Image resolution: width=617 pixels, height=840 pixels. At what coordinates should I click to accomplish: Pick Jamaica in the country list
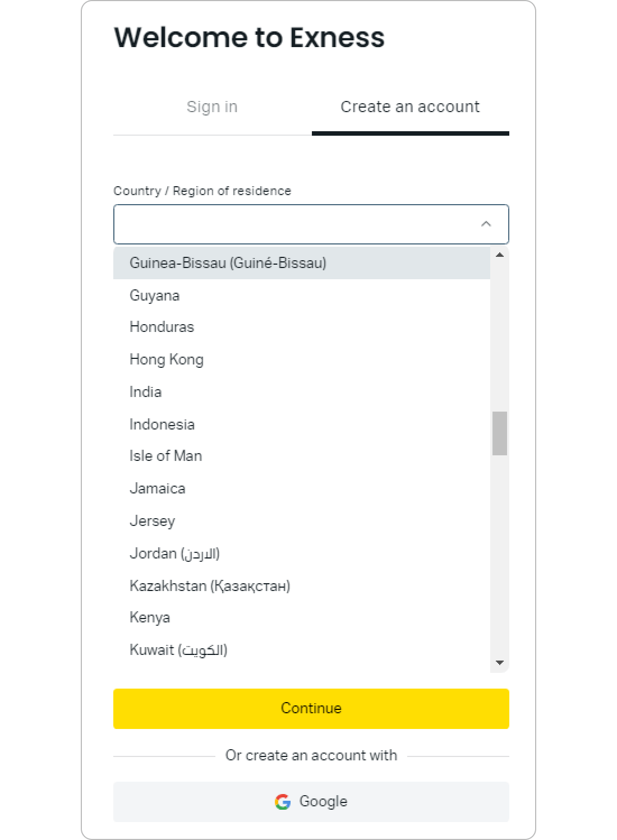pyautogui.click(x=302, y=488)
